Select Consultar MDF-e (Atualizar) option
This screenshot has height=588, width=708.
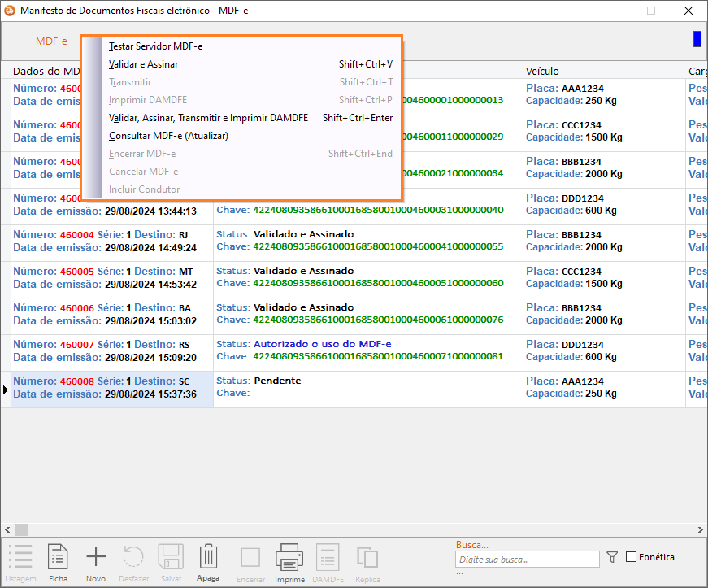pos(168,136)
